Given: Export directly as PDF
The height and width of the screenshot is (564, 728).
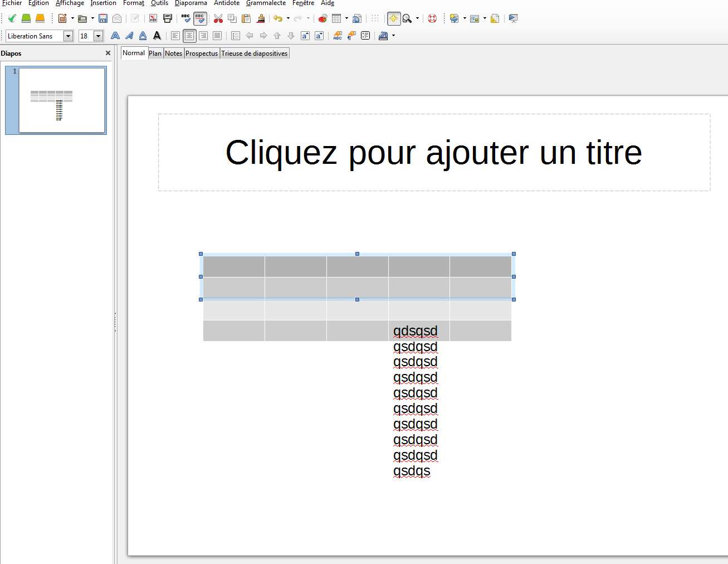Looking at the screenshot, I should point(153,18).
